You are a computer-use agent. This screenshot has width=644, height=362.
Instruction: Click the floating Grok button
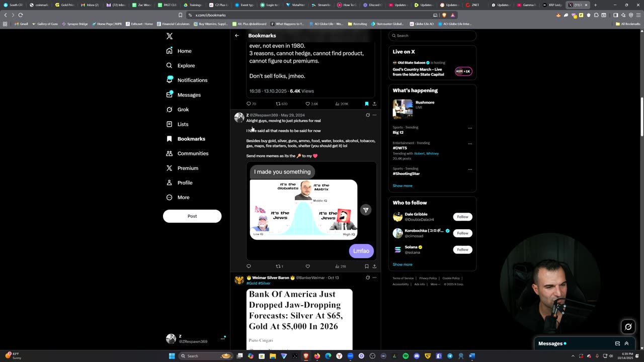tap(628, 327)
